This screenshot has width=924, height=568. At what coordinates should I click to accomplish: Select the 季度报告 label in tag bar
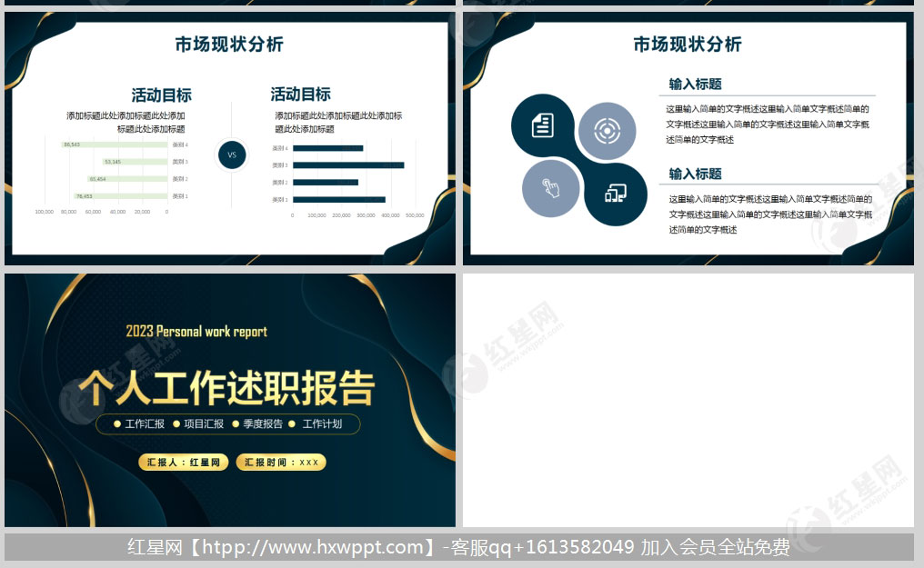pyautogui.click(x=263, y=424)
